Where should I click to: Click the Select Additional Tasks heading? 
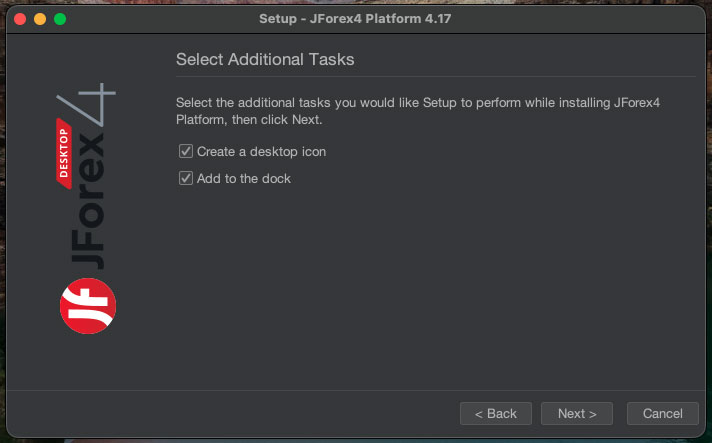[265, 60]
